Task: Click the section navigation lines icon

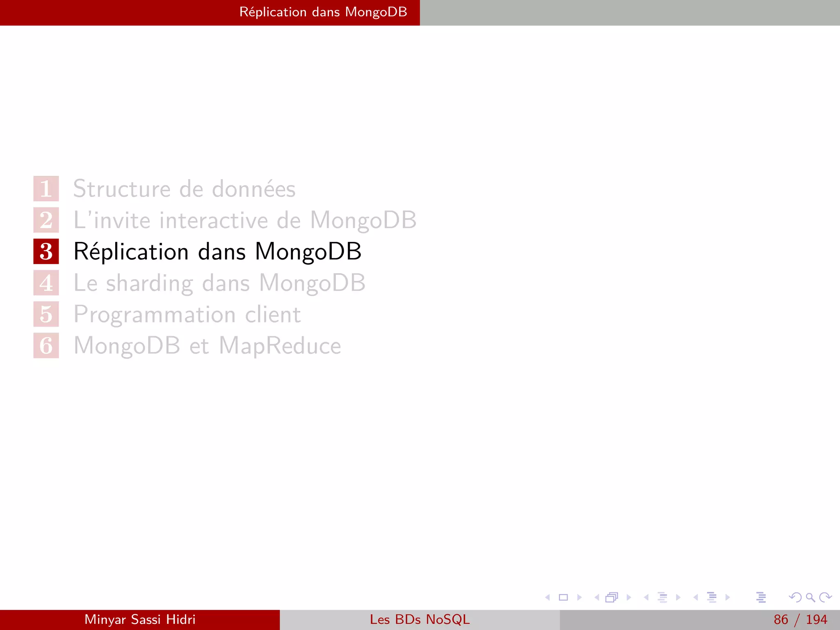Action: point(712,597)
